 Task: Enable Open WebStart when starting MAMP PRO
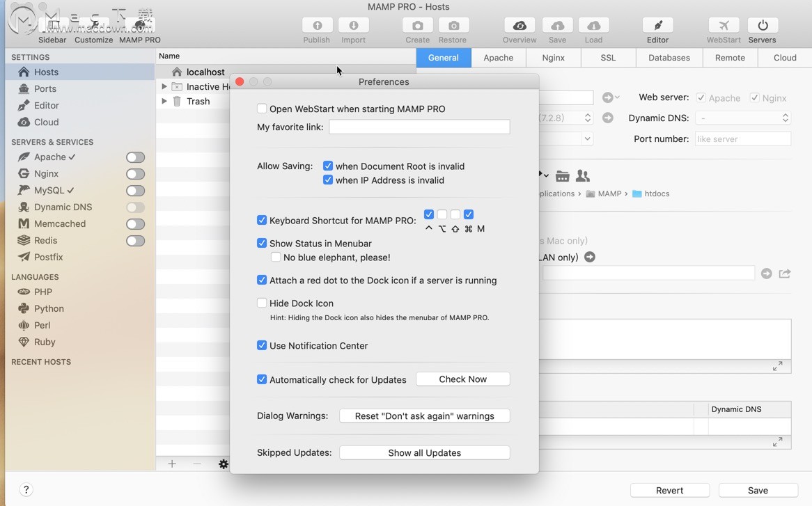262,109
